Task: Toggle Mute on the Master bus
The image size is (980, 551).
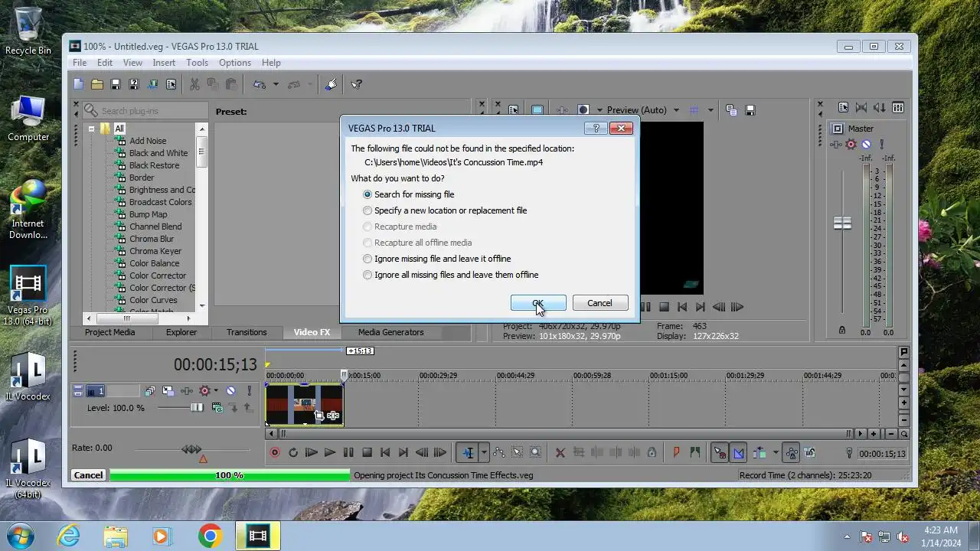Action: point(866,144)
